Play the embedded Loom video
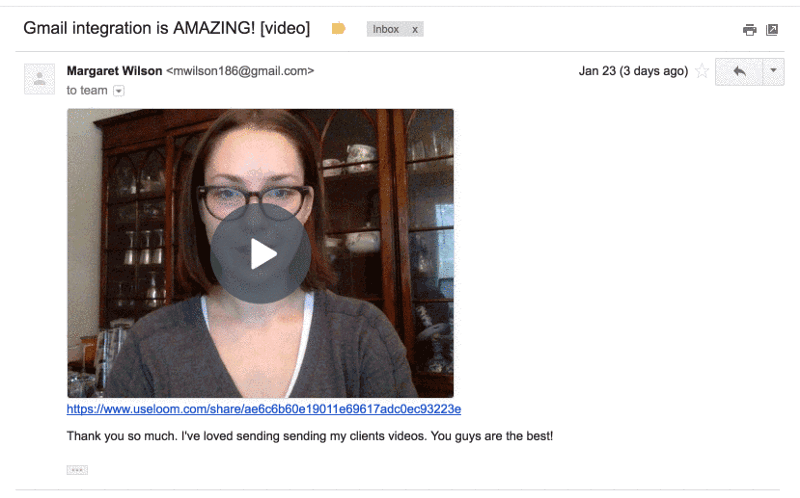Viewport: 800px width, 498px height. (261, 254)
